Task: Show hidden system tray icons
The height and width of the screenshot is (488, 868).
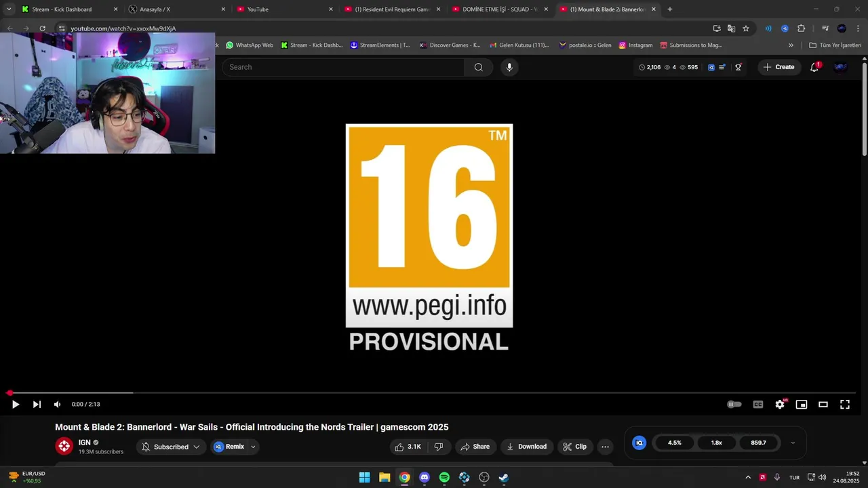Action: [x=748, y=477]
